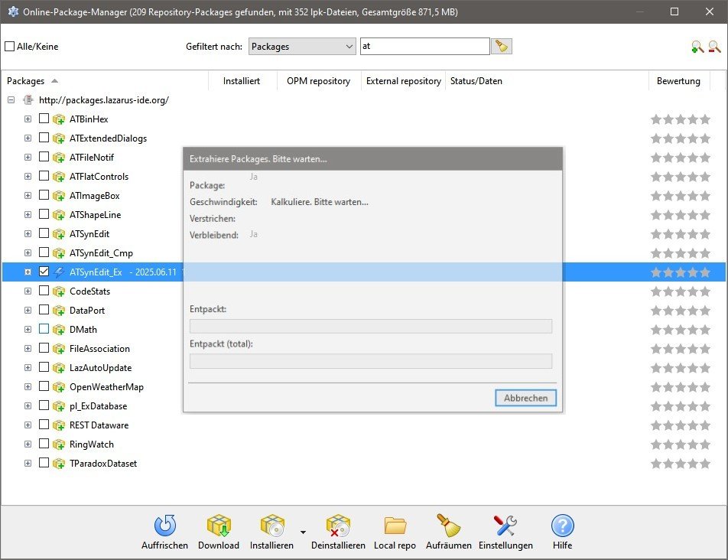The width and height of the screenshot is (728, 560).
Task: Click the Auffrischen refresh icon
Action: [165, 525]
